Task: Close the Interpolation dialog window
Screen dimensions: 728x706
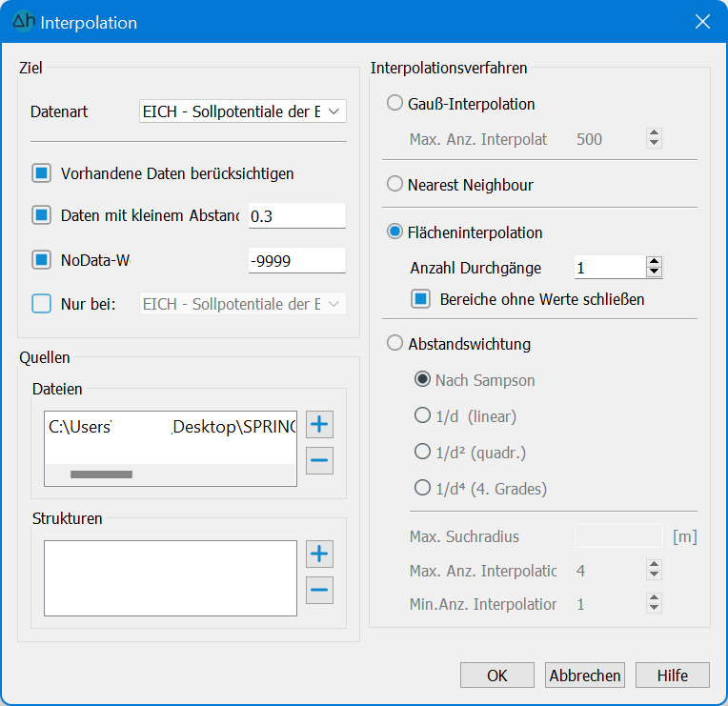Action: pyautogui.click(x=702, y=22)
